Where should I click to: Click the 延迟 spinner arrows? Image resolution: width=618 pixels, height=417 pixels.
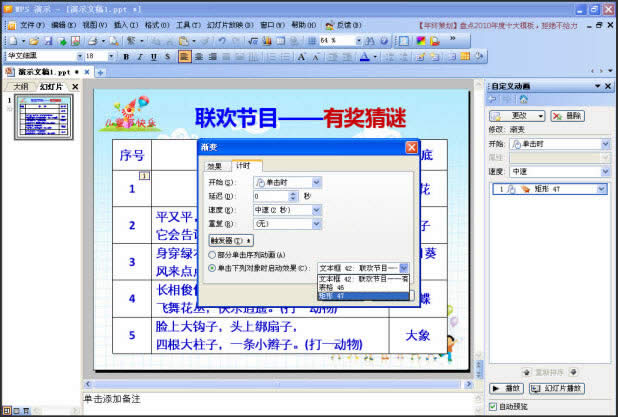pyautogui.click(x=296, y=196)
